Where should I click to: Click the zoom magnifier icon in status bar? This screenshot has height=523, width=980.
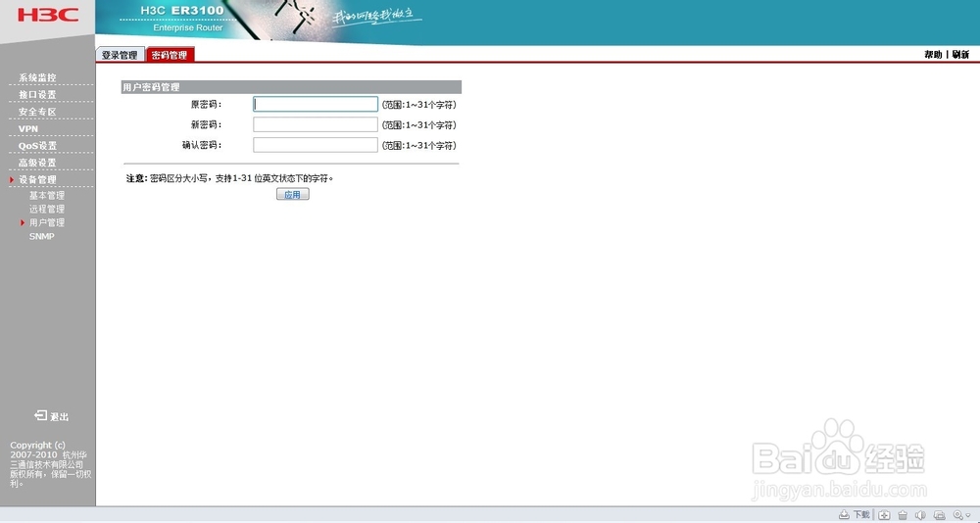(957, 515)
